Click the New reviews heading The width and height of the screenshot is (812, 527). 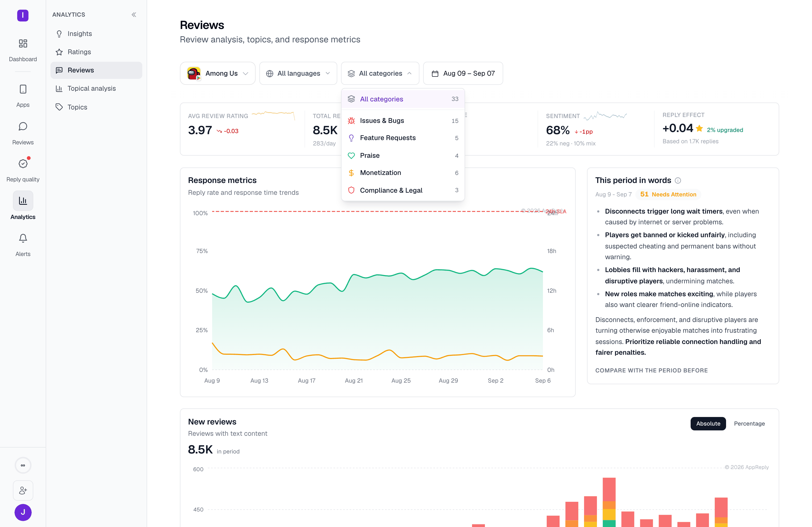coord(212,422)
